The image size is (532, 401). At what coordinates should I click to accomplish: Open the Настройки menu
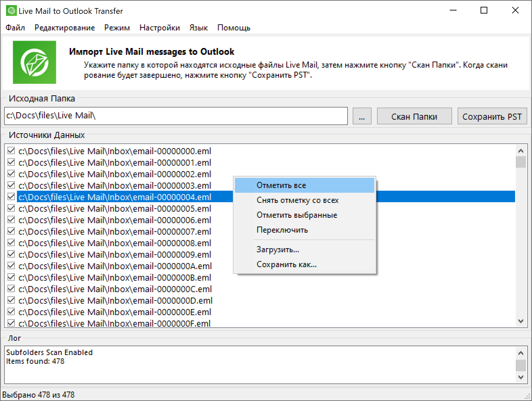pyautogui.click(x=160, y=28)
